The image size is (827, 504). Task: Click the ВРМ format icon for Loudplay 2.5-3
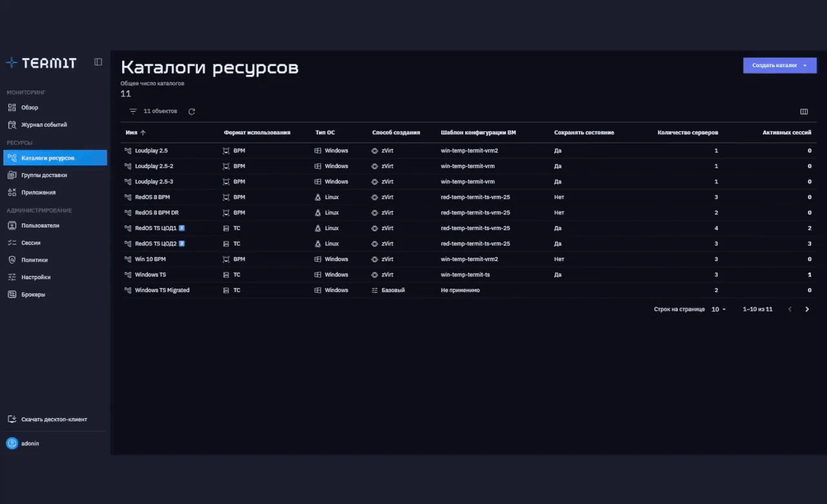(x=226, y=182)
